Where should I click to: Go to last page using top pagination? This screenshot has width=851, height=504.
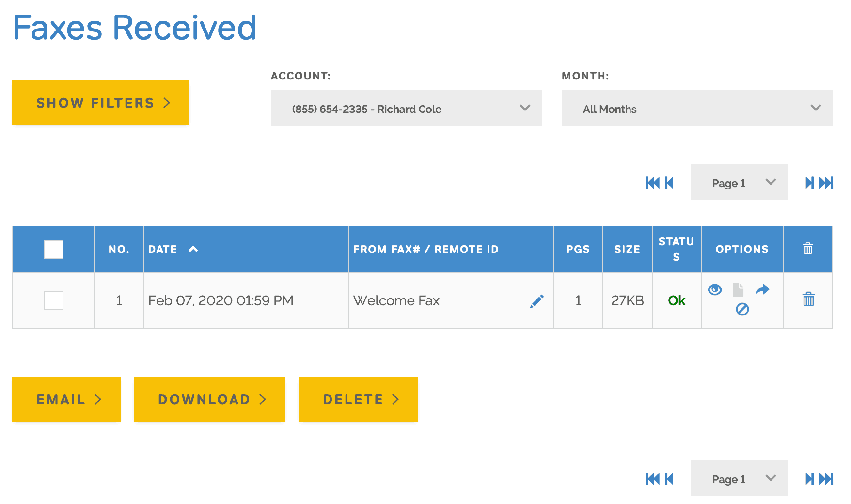pos(826,183)
